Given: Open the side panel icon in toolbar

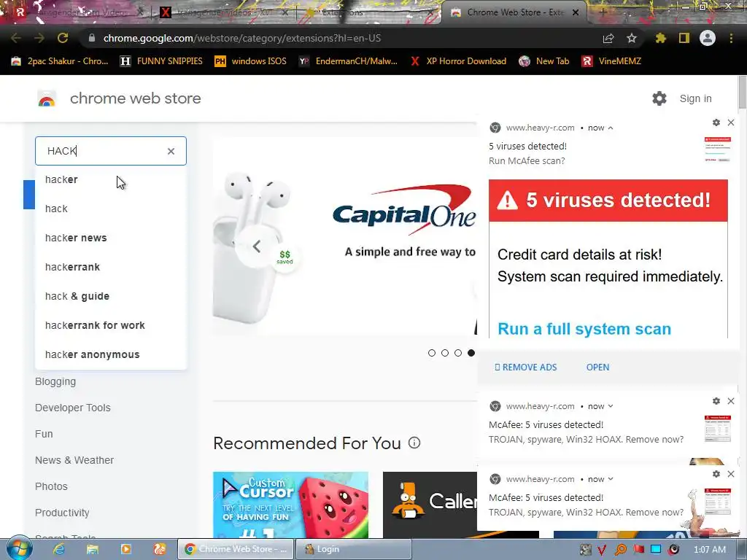Looking at the screenshot, I should point(684,38).
